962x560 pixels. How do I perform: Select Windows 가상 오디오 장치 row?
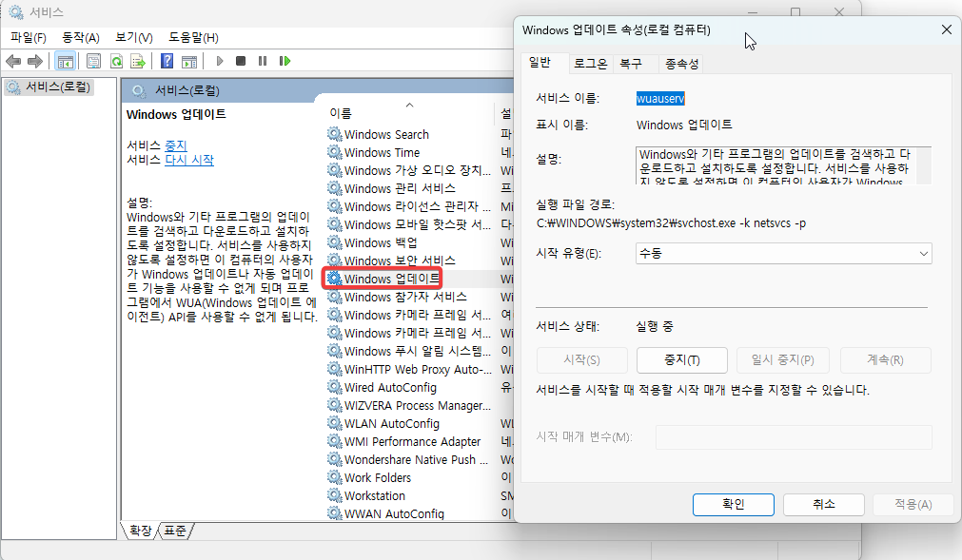coord(410,170)
